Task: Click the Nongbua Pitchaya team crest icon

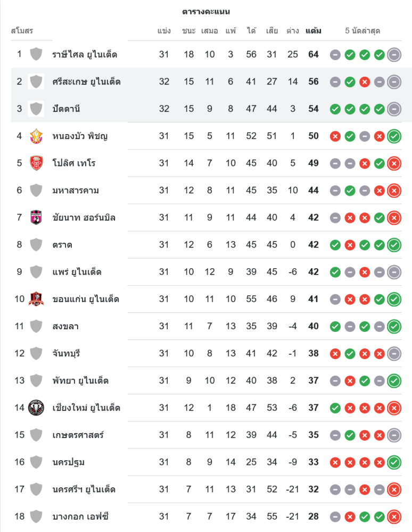Action: click(36, 136)
